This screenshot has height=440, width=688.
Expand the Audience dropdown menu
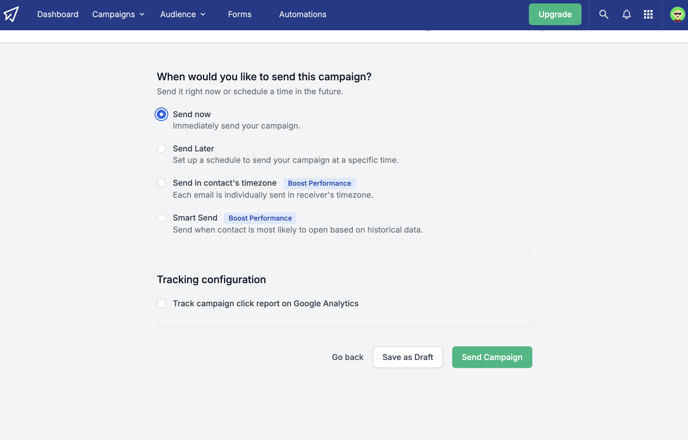click(x=182, y=14)
